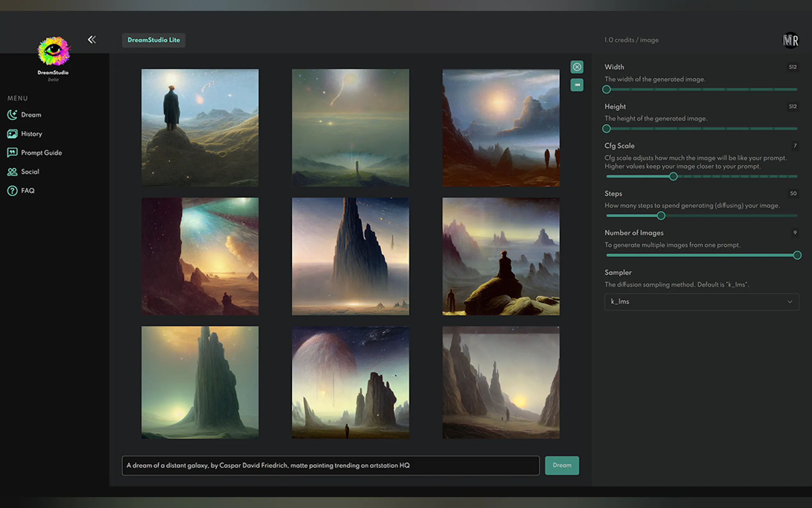Open History via its picture icon
This screenshot has height=508, width=812.
pyautogui.click(x=12, y=134)
